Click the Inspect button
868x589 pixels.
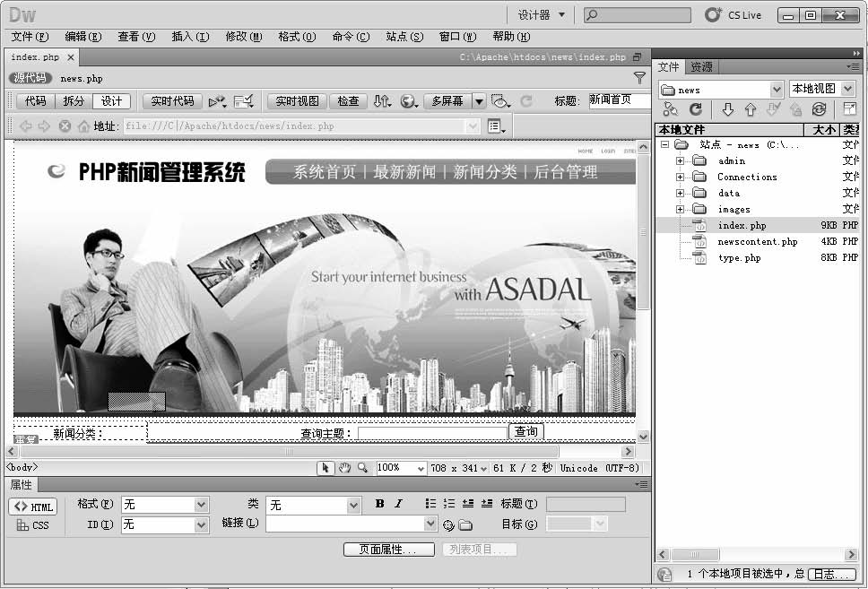click(x=348, y=101)
